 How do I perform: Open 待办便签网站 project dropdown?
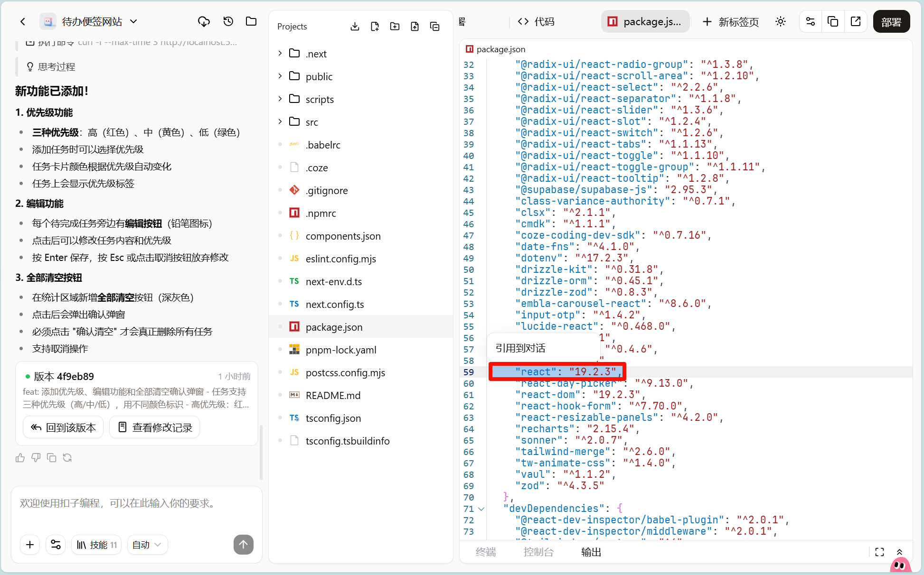133,21
